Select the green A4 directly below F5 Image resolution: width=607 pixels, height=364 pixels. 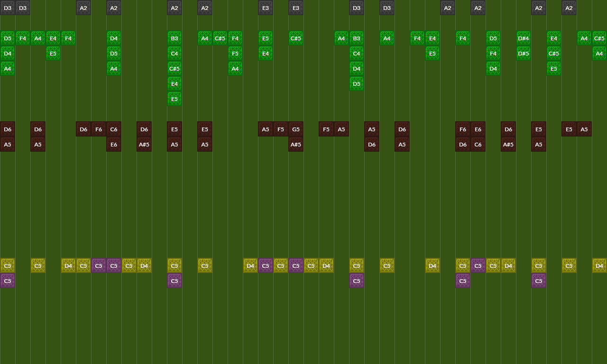tap(235, 68)
